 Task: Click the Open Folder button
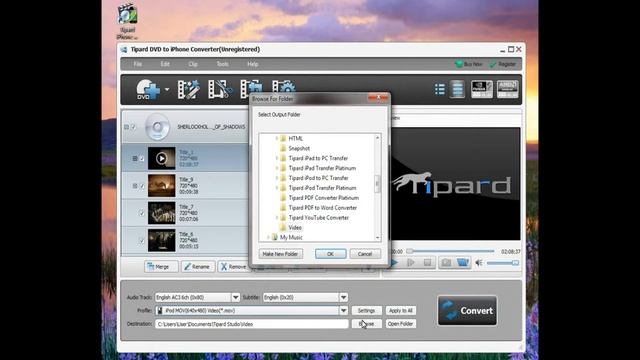(401, 324)
